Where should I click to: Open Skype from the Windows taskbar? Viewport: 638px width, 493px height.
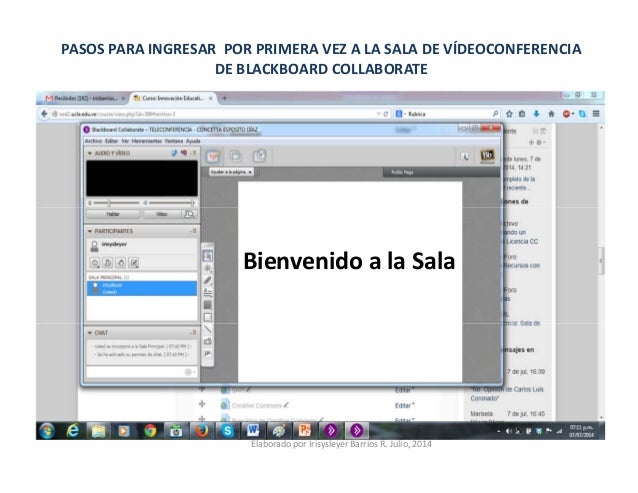click(x=227, y=430)
